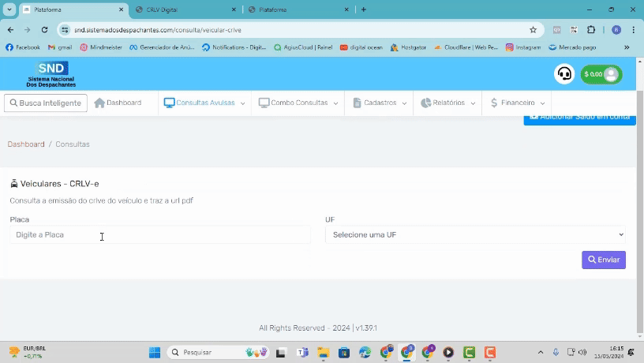This screenshot has width=644, height=363.
Task: Open the browser extensions puzzle icon
Action: [x=591, y=30]
